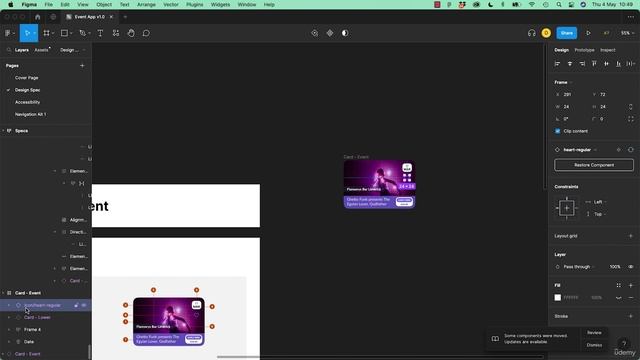
Task: Toggle lock on the icon/heart-regular layer
Action: click(76, 305)
